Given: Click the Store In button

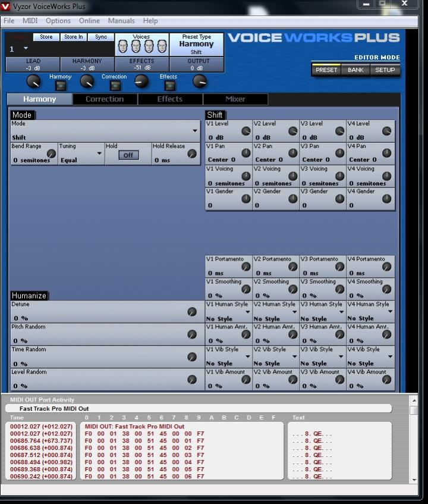Looking at the screenshot, I should coord(74,37).
